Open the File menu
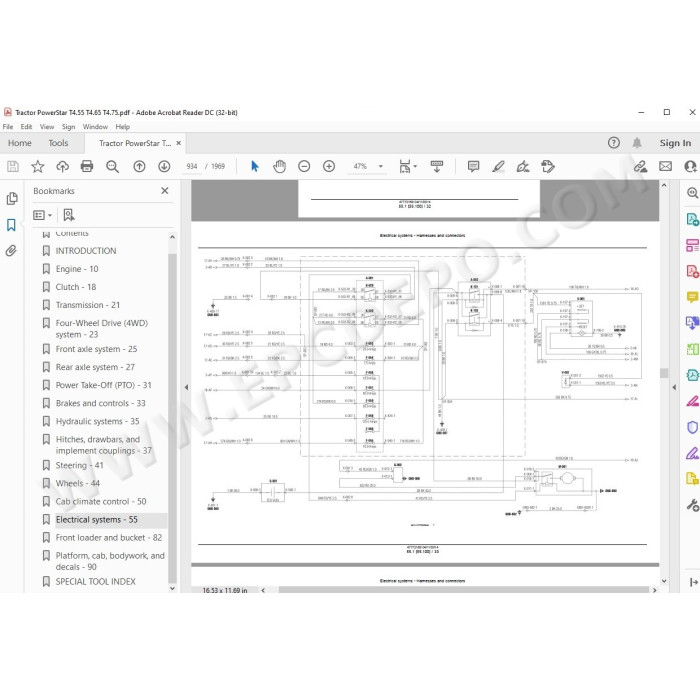Viewport: 700px width, 700px height. 8,127
